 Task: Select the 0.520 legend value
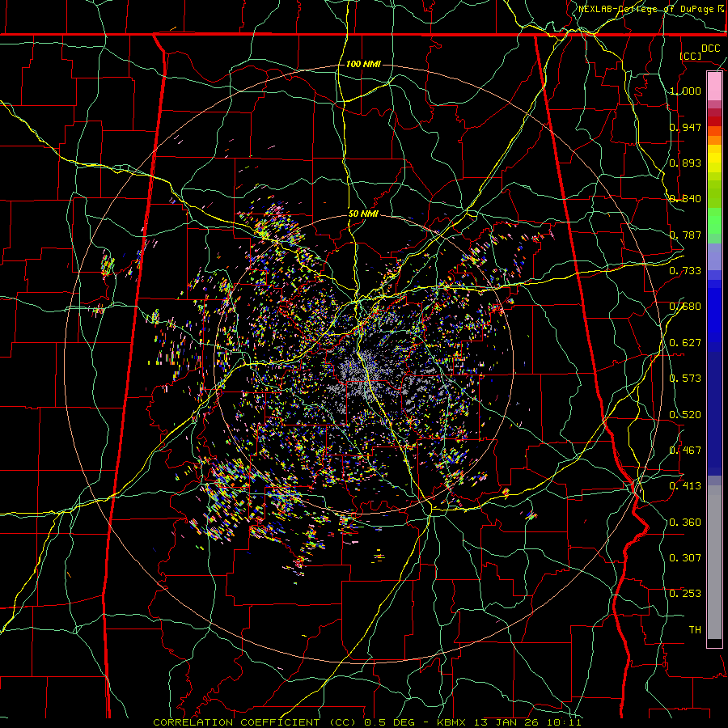coord(686,415)
